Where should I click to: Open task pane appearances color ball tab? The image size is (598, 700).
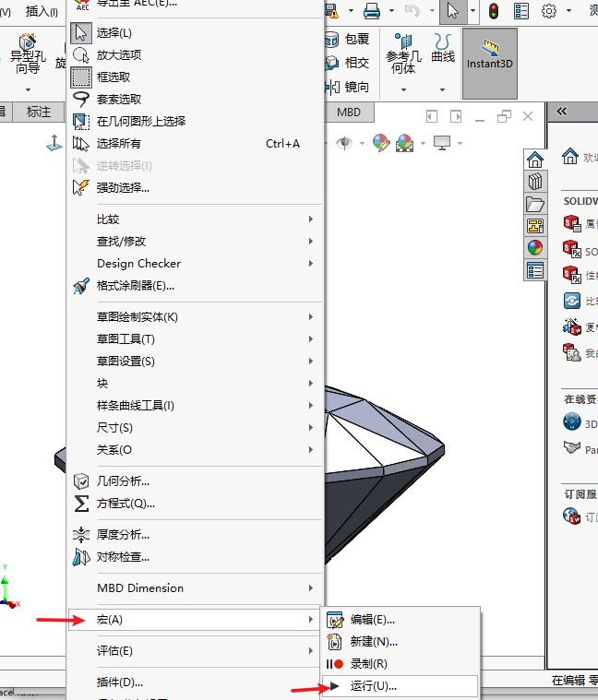coord(535,248)
